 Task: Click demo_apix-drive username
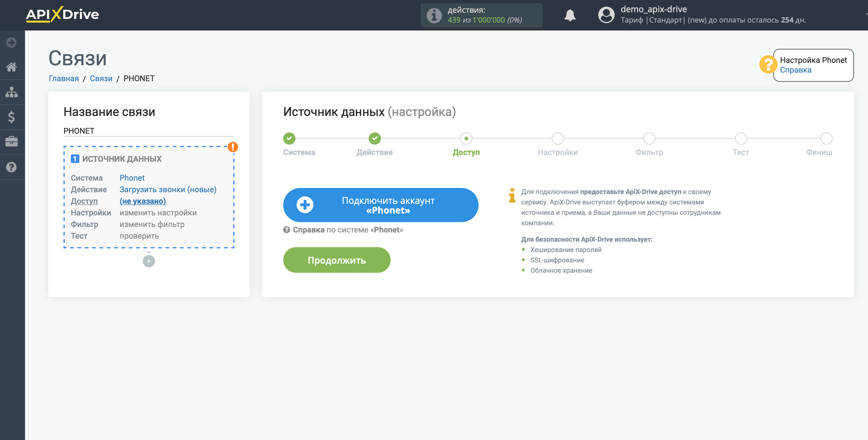click(x=653, y=9)
